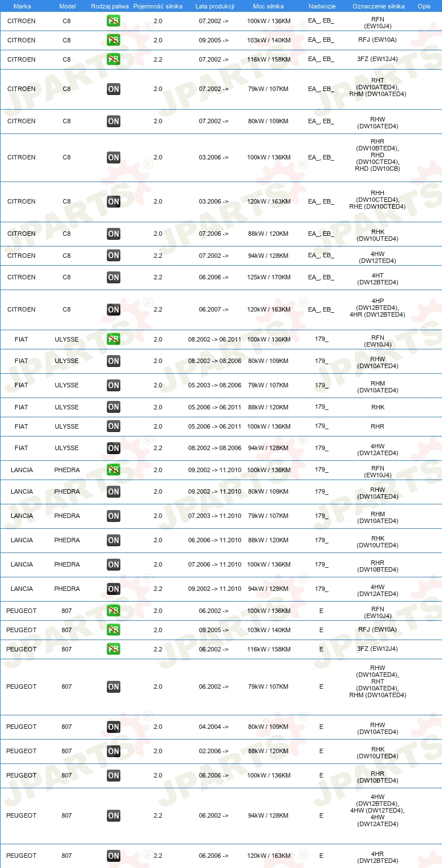Click the ON icon for Peugeot 807 02.2006 88kW/120KM

114,752
